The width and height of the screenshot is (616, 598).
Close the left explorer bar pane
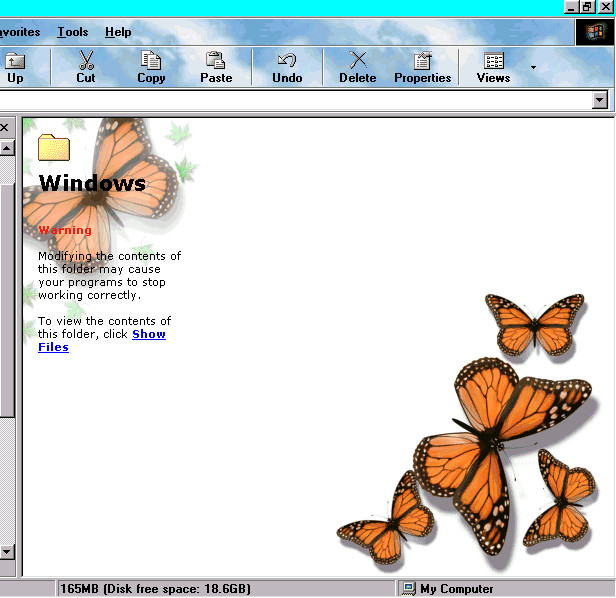4,127
